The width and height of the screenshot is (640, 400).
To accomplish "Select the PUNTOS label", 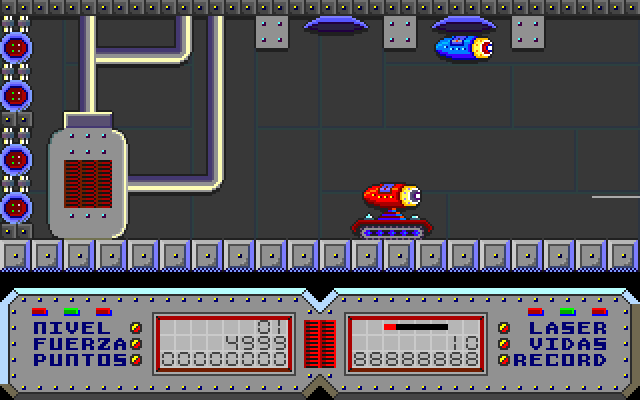I will [79, 360].
